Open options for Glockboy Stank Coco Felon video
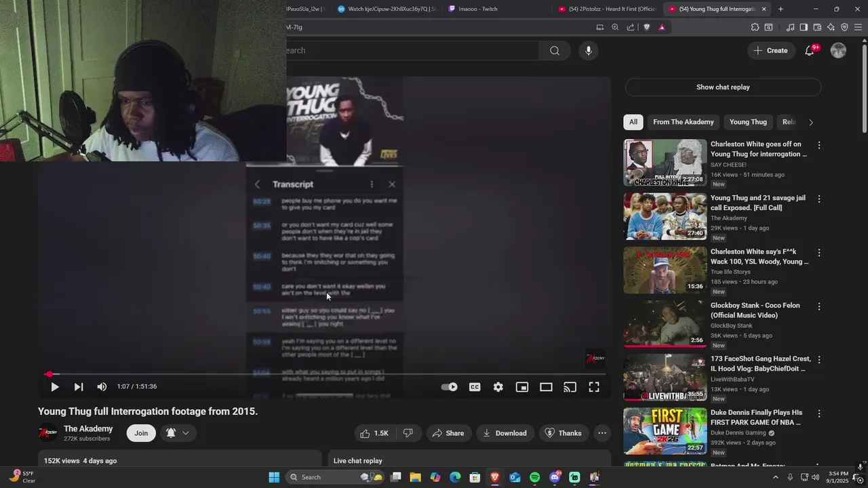Image resolution: width=868 pixels, height=488 pixels. click(x=819, y=306)
